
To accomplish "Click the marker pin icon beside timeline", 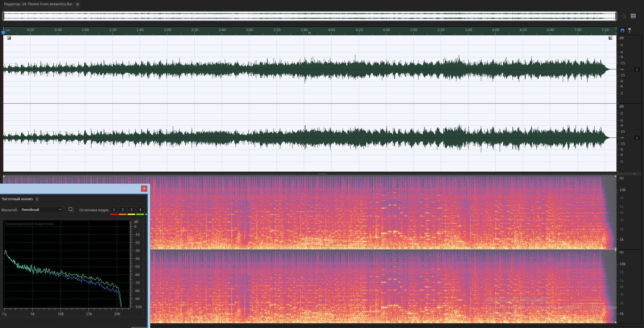I will click(x=630, y=30).
